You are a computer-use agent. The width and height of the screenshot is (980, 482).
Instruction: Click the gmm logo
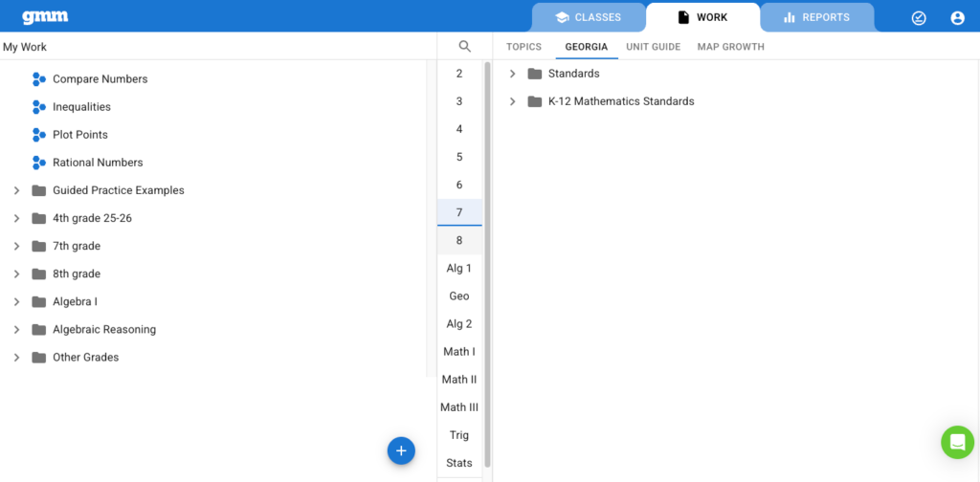[x=45, y=17]
